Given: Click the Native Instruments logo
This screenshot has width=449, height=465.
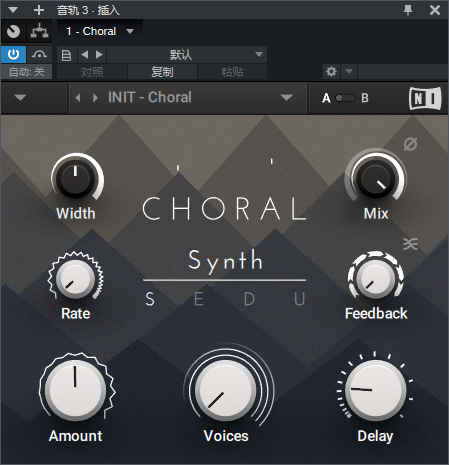Looking at the screenshot, I should click(x=425, y=98).
